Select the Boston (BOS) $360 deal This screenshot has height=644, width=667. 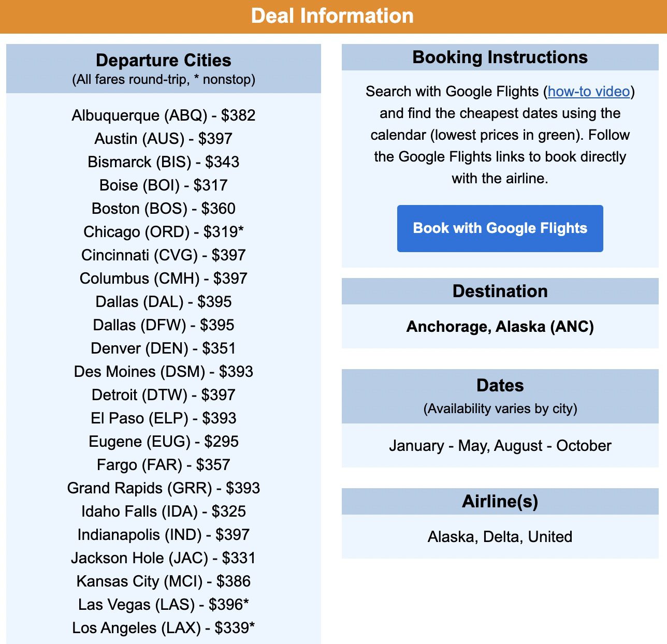(164, 209)
